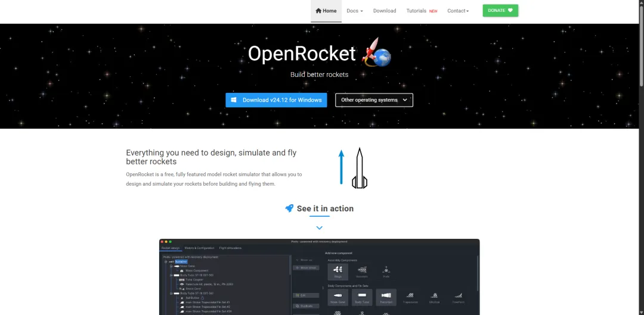Add a Transition component
This screenshot has width=644, height=315.
386,297
